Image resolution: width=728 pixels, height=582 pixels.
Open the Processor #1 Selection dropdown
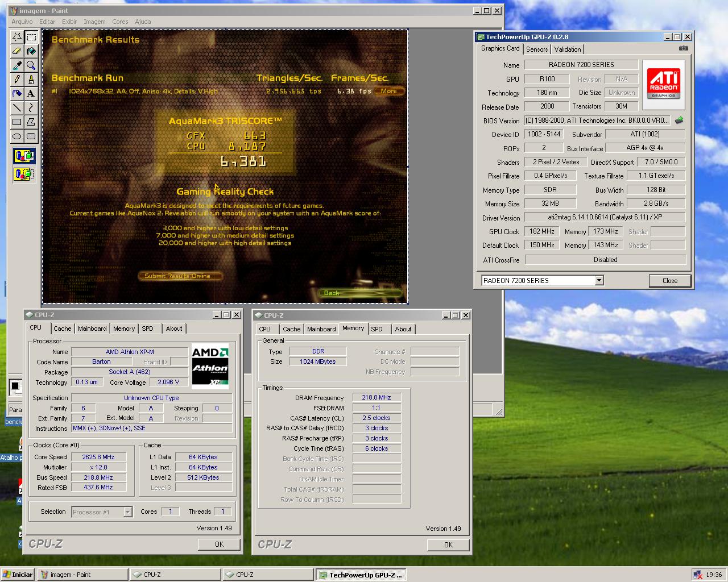127,512
